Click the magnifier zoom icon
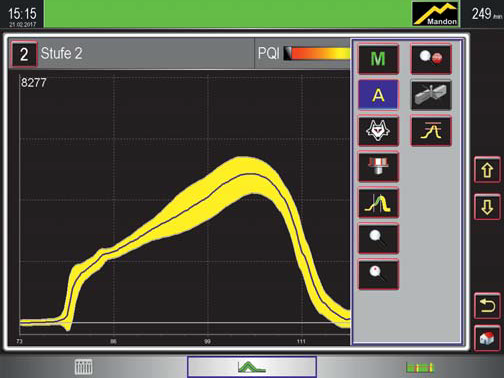This screenshot has width=504, height=378. click(378, 239)
